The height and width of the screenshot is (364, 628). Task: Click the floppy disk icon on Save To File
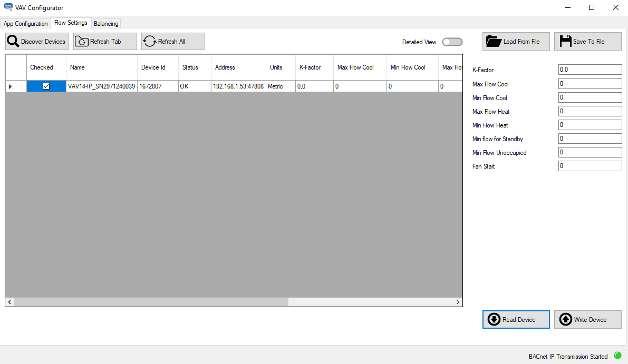pos(567,41)
